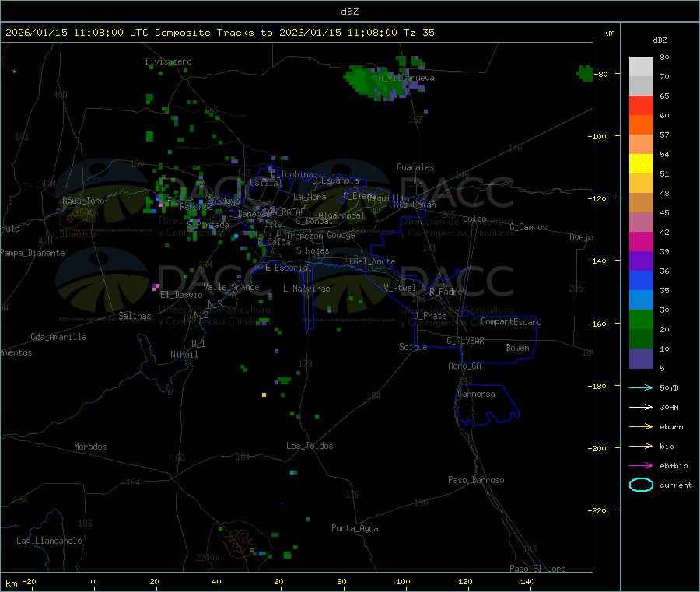Click the Composite Tracks timestamp header
This screenshot has width=700, height=592.
tap(219, 33)
